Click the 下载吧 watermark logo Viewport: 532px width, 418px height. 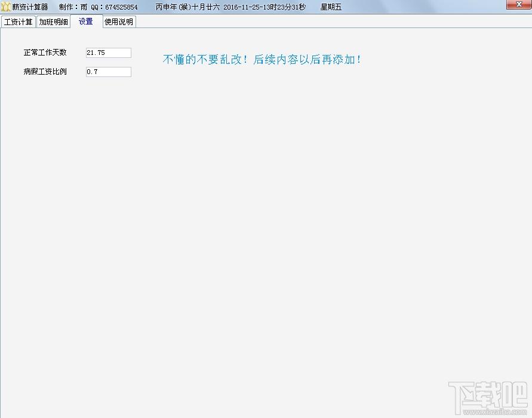(x=488, y=395)
